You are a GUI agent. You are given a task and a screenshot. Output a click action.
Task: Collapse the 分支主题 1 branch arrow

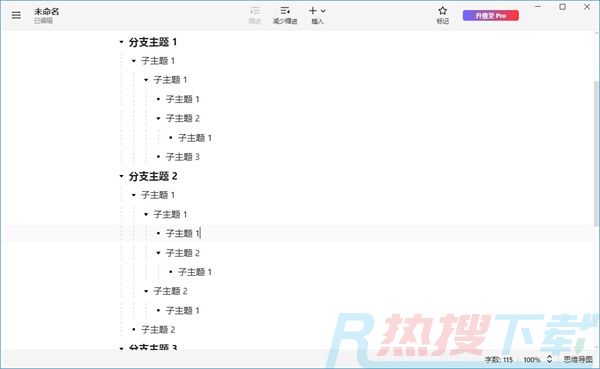[x=121, y=42]
